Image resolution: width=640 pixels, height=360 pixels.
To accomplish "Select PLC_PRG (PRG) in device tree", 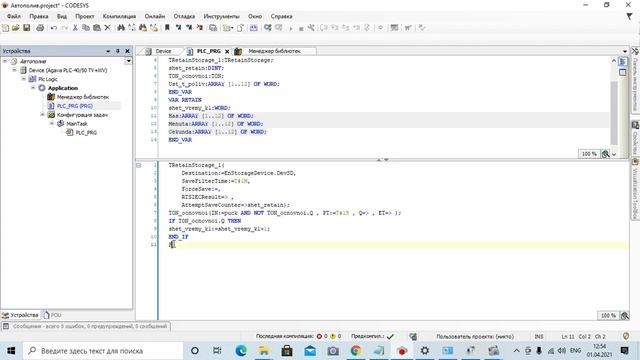I will click(x=75, y=106).
